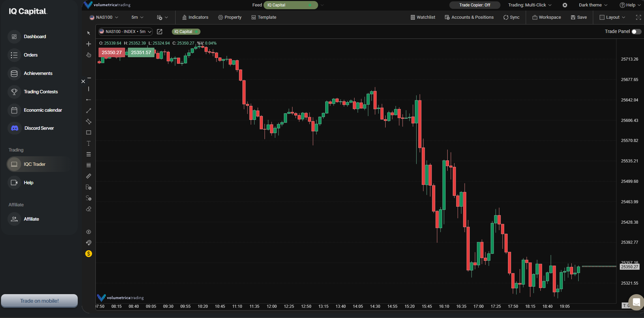Expand the 5m timeframe selector
This screenshot has width=644, height=318.
click(x=137, y=17)
